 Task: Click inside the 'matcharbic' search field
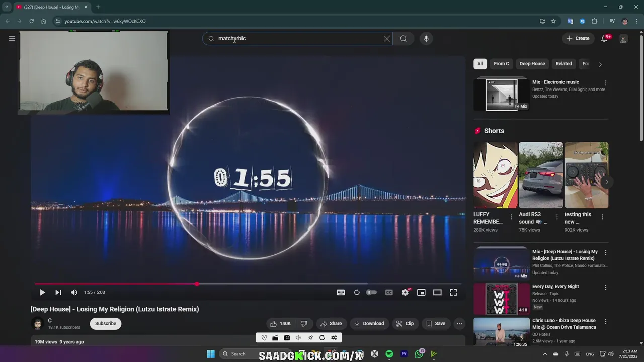tap(297, 38)
